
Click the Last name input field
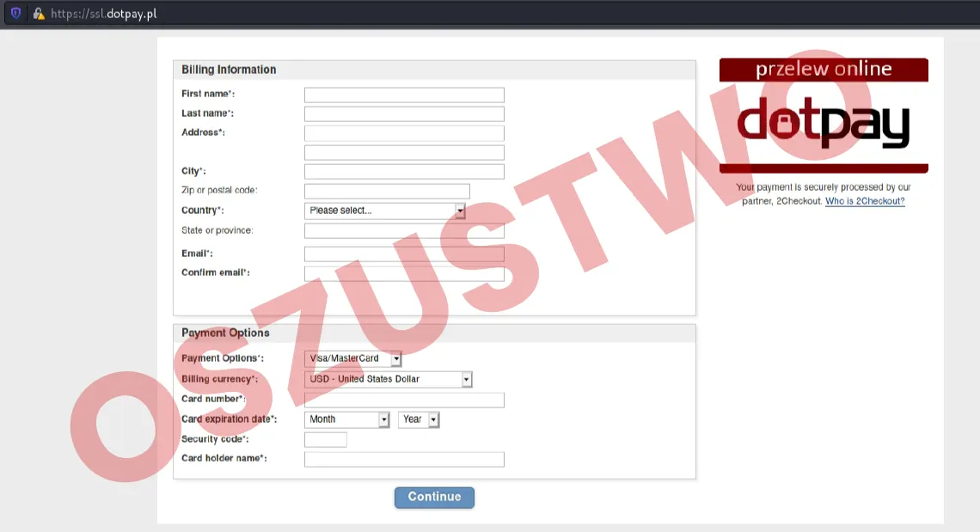pos(404,113)
